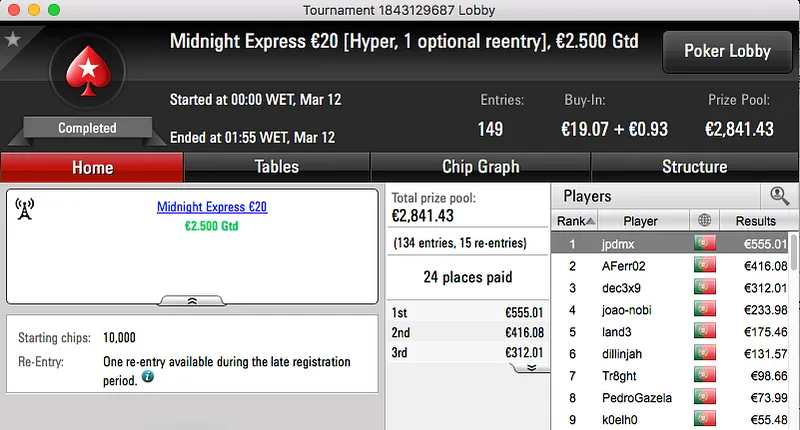Click AFerr02's Portugal flag icon
Screen dimensions: 800x430
704,266
